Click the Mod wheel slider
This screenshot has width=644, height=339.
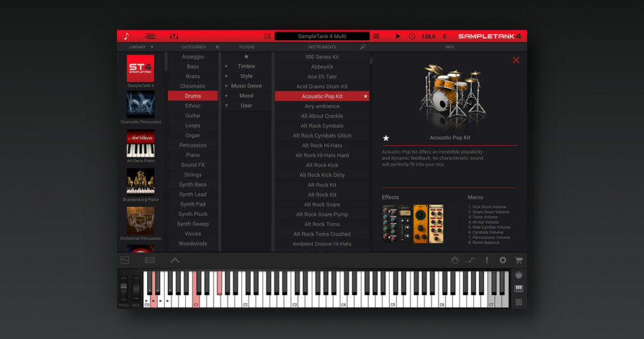(136, 289)
